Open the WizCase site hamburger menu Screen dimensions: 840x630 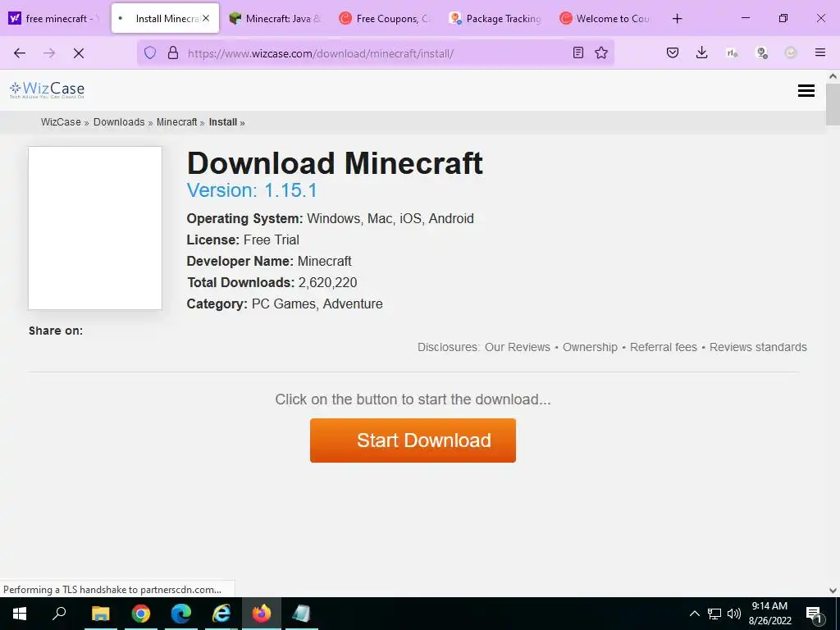pyautogui.click(x=806, y=90)
